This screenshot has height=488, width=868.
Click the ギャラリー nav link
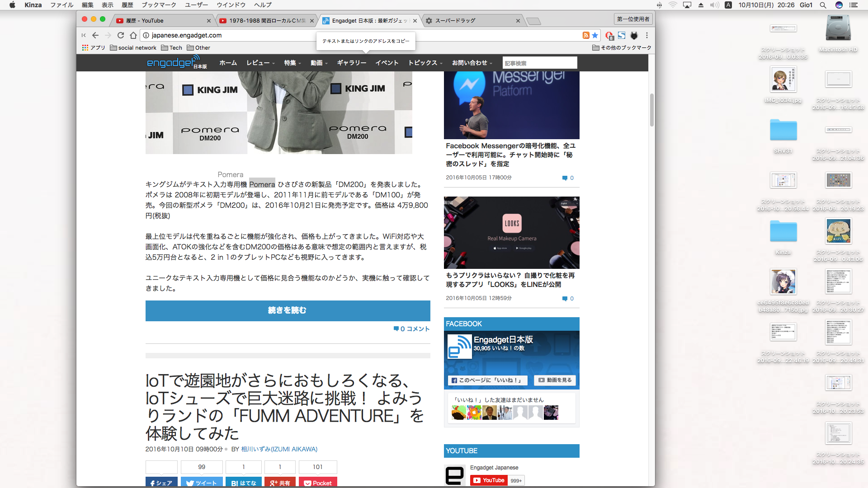click(x=351, y=63)
